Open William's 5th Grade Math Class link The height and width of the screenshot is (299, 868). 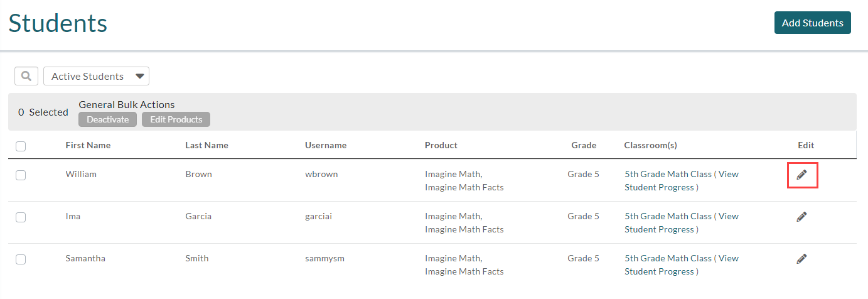coord(668,174)
